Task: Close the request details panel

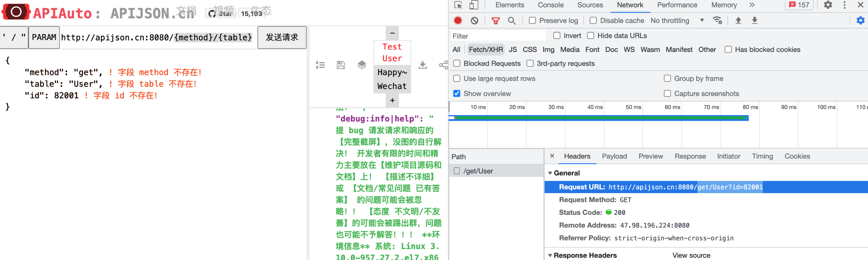Action: point(552,156)
